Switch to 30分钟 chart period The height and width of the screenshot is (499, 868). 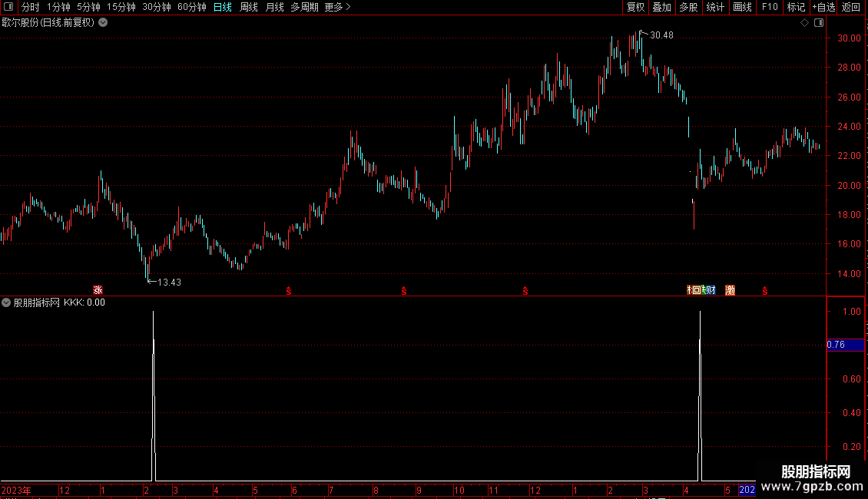(x=157, y=7)
